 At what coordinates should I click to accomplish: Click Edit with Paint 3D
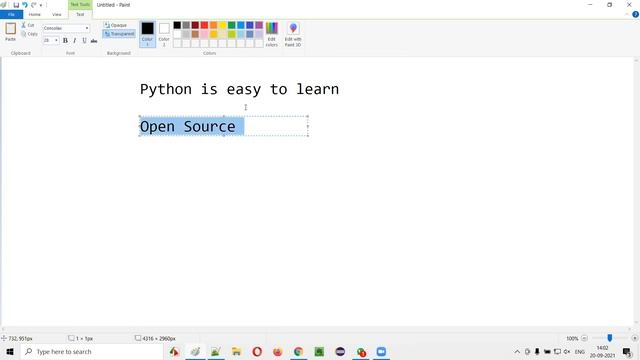pos(293,34)
